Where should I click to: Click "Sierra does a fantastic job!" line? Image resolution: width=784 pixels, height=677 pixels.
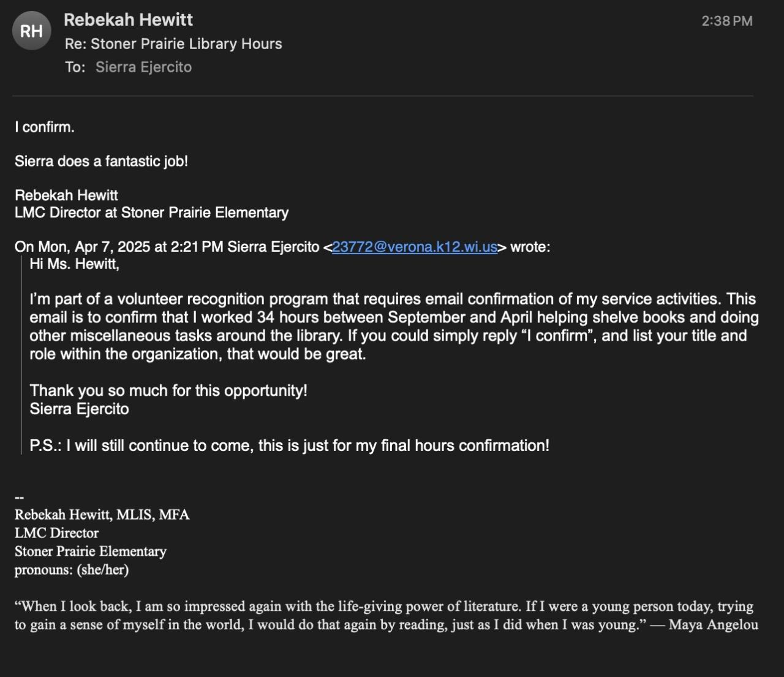101,161
